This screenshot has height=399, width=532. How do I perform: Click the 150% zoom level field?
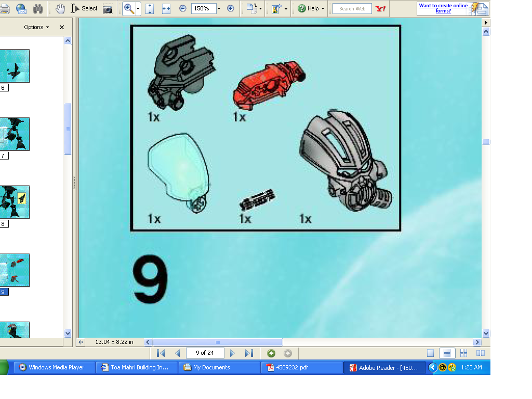pos(204,8)
